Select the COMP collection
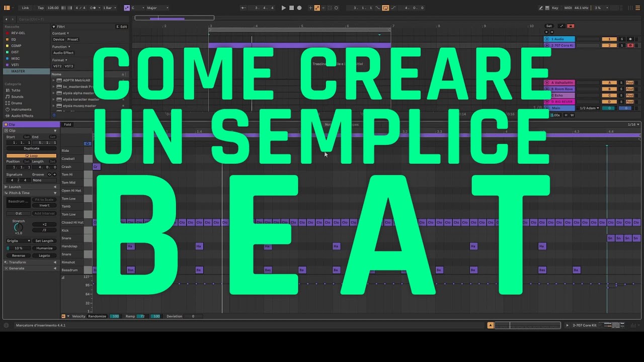The image size is (644, 362). click(16, 46)
